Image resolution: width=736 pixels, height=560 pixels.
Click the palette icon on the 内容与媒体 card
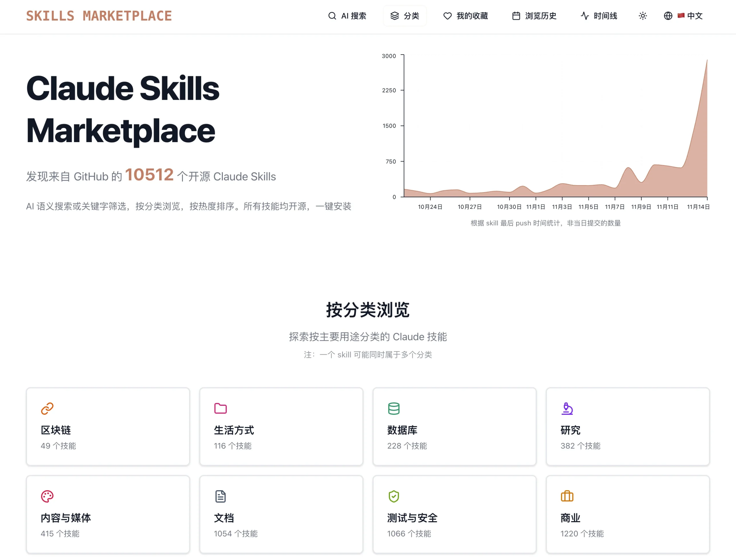pyautogui.click(x=47, y=496)
